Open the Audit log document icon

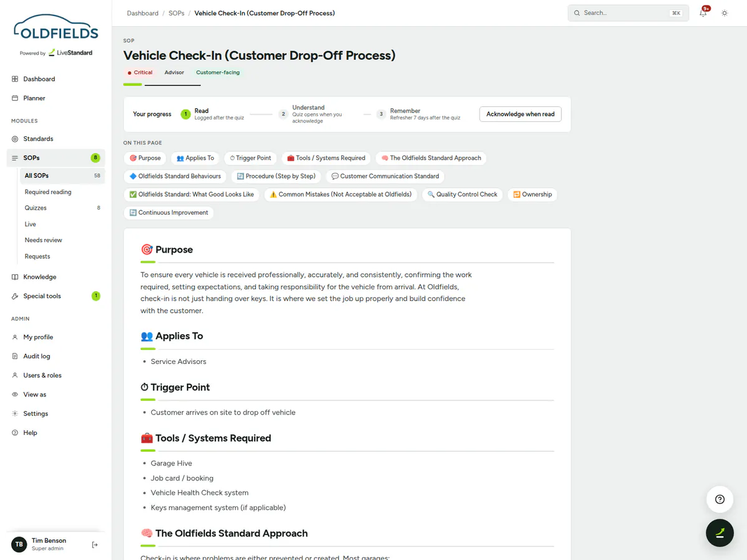click(15, 357)
